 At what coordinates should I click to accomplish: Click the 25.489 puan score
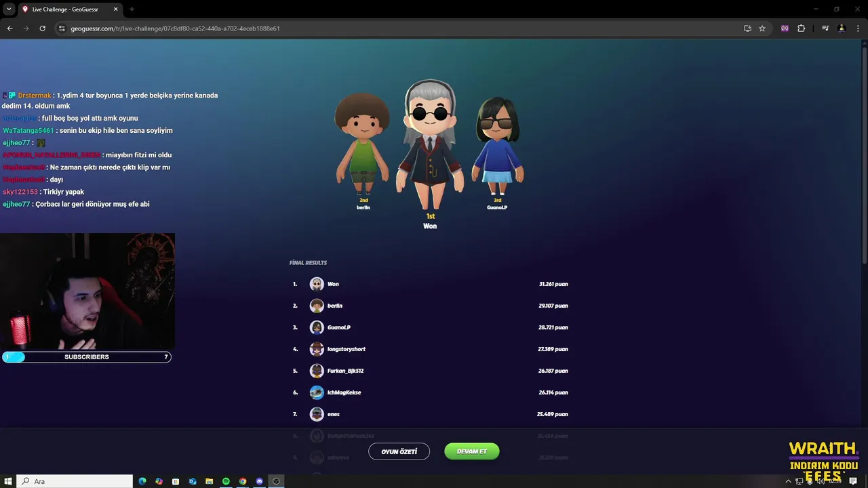pos(553,414)
